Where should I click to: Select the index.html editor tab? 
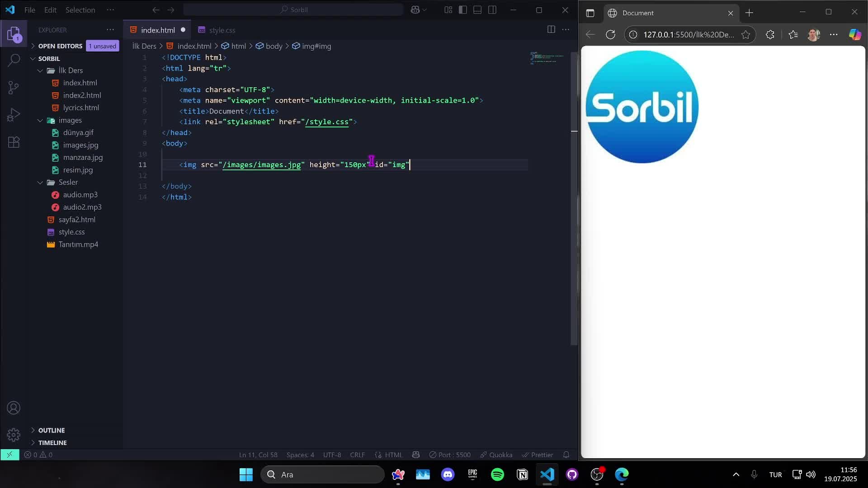[157, 30]
